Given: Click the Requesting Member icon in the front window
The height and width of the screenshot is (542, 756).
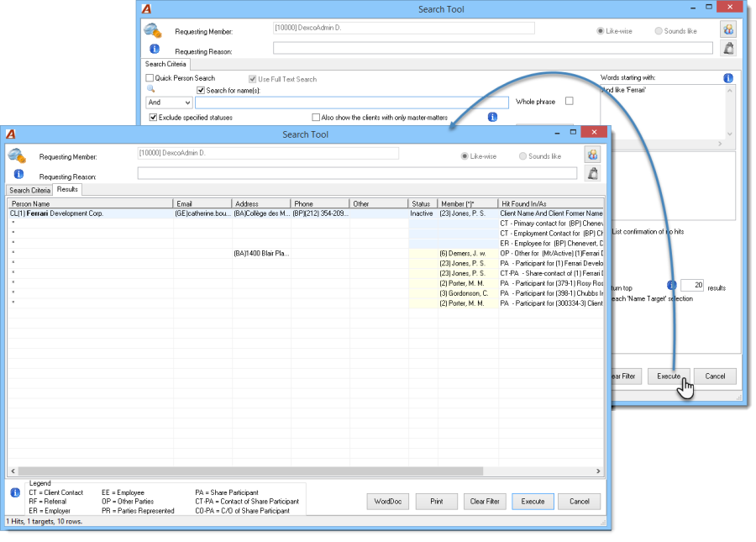Looking at the screenshot, I should (17, 155).
